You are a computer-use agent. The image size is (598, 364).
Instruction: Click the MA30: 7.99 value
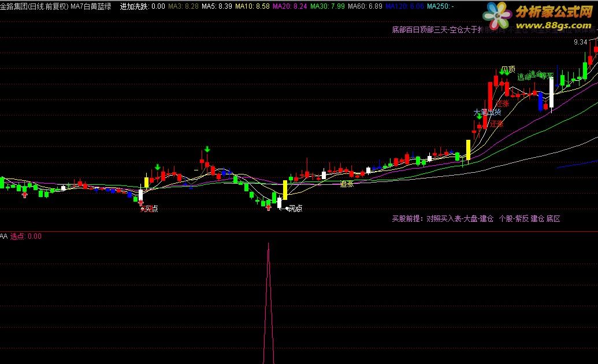[327, 6]
